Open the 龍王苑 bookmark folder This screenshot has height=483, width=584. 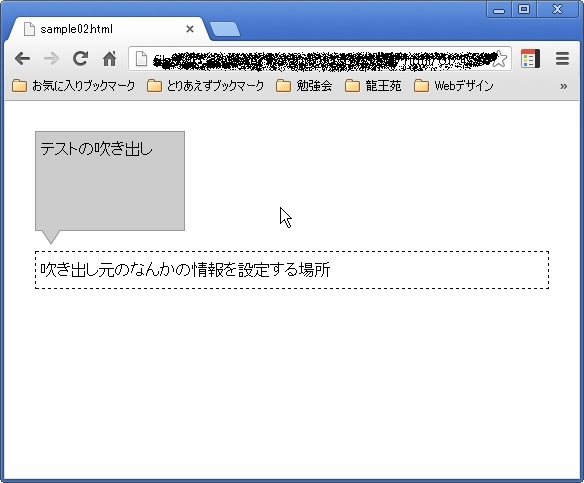(373, 86)
